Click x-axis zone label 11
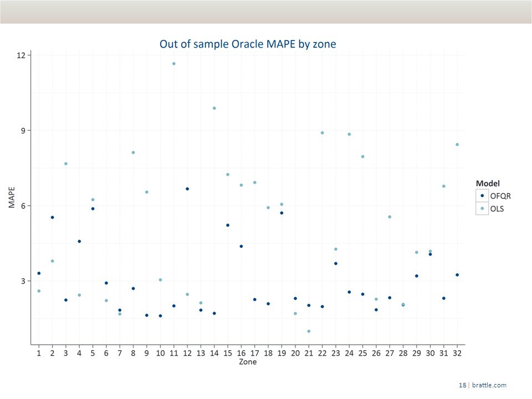The width and height of the screenshot is (532, 399). coord(173,353)
